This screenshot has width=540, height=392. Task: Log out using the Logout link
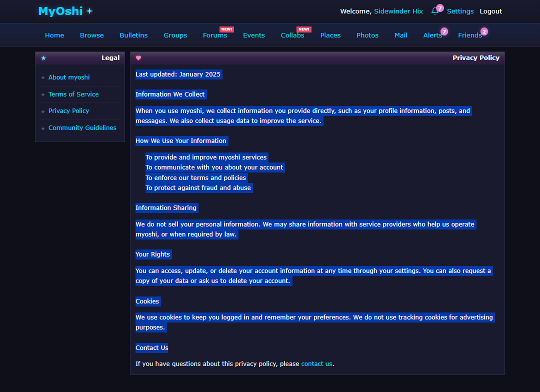click(490, 11)
